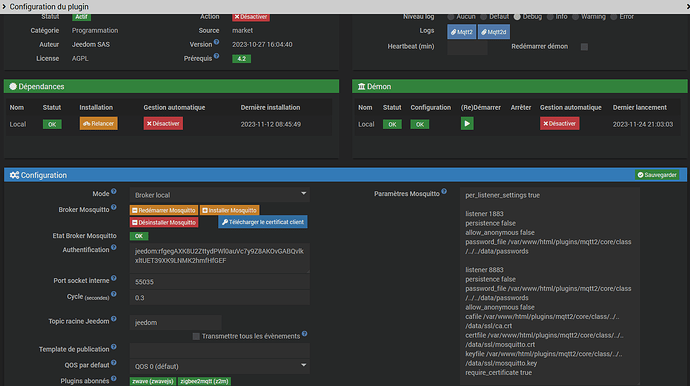Click the Topic racine Jeedom input field
Viewport: 690px width, 386px height.
pos(176,323)
